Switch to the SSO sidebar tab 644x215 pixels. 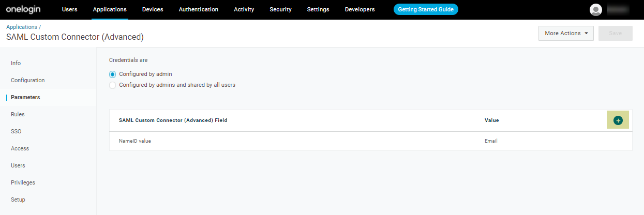click(16, 131)
